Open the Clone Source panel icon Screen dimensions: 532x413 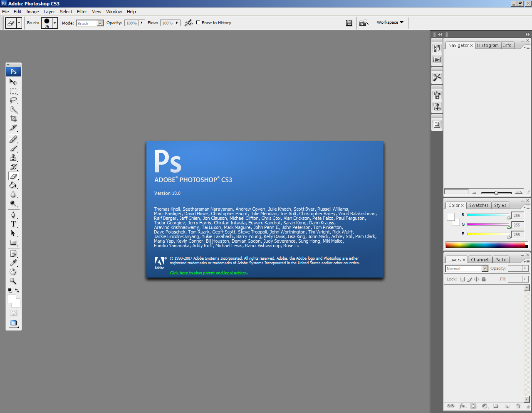[437, 107]
